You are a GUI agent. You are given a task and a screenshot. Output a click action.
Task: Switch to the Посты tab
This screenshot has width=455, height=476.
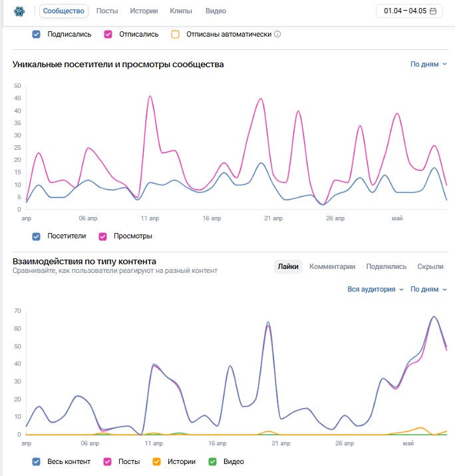coord(107,11)
